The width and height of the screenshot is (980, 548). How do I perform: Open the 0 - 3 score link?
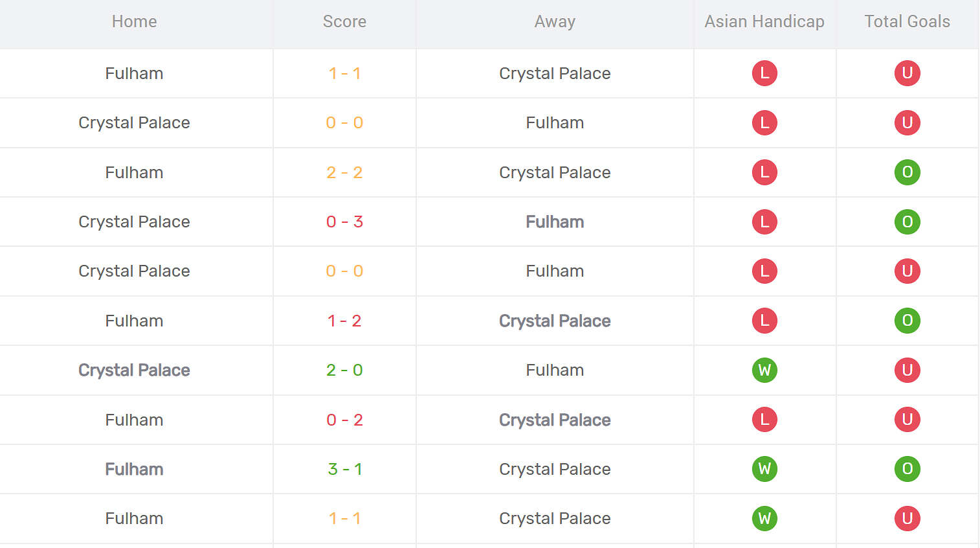click(x=344, y=222)
